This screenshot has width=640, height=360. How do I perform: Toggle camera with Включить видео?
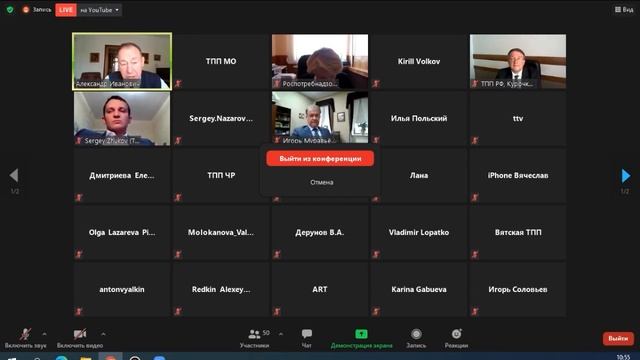[80, 338]
